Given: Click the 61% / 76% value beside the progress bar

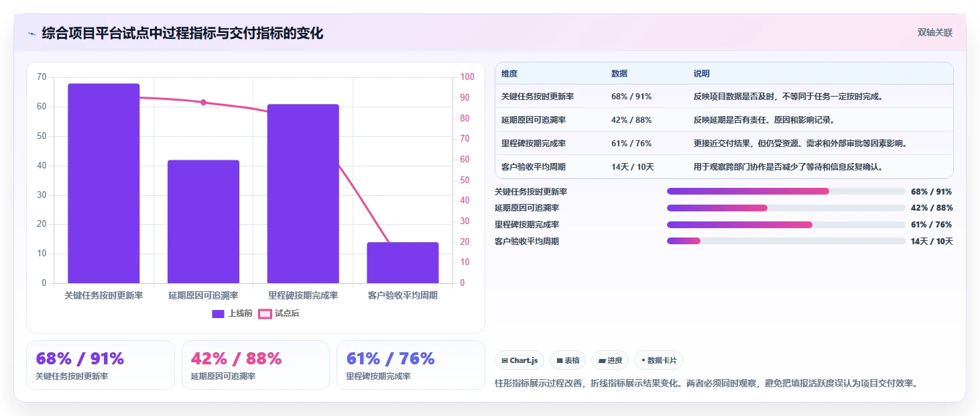Looking at the screenshot, I should click(932, 225).
